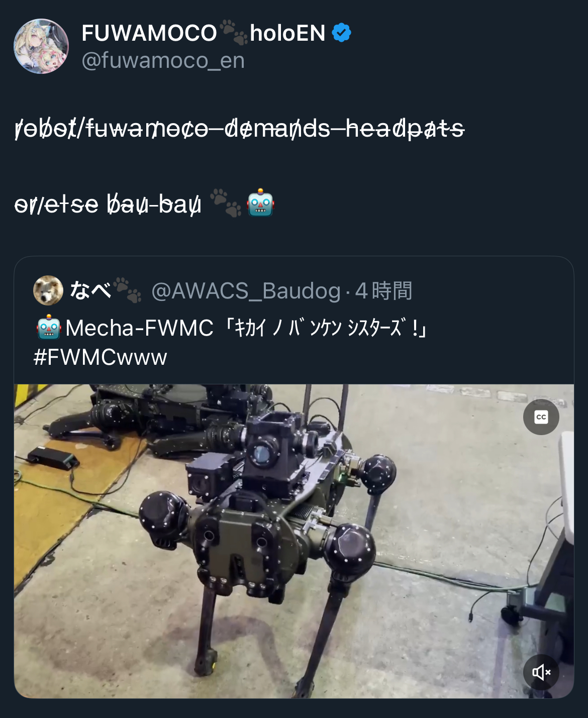Click paw emoji next to なべ name
This screenshot has width=588, height=718.
pos(127,290)
